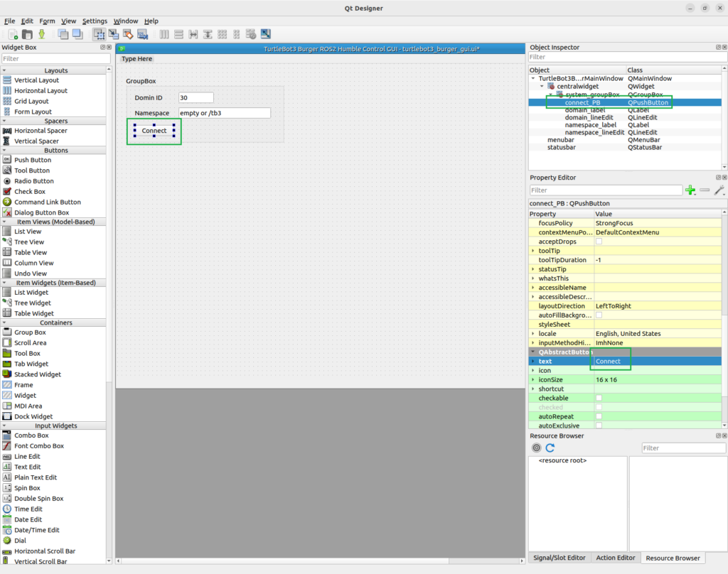Click the form area horizontal scrollbar
This screenshot has width=728, height=574.
click(321, 561)
